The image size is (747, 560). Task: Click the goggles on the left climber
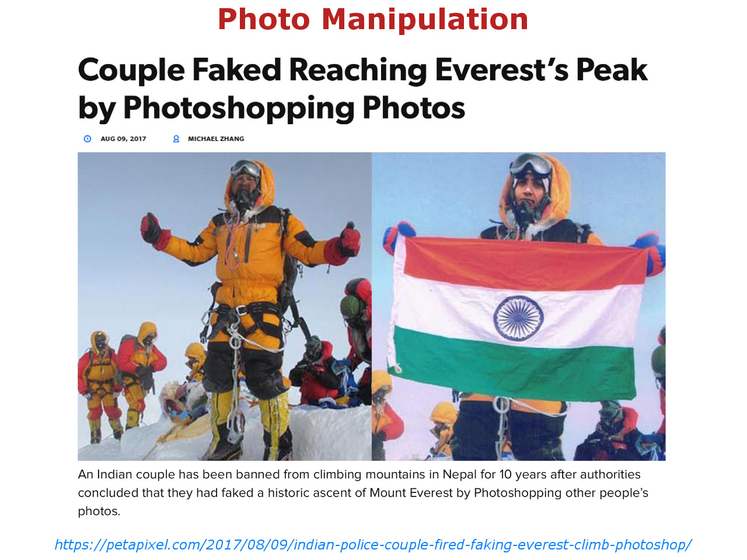pos(245,169)
